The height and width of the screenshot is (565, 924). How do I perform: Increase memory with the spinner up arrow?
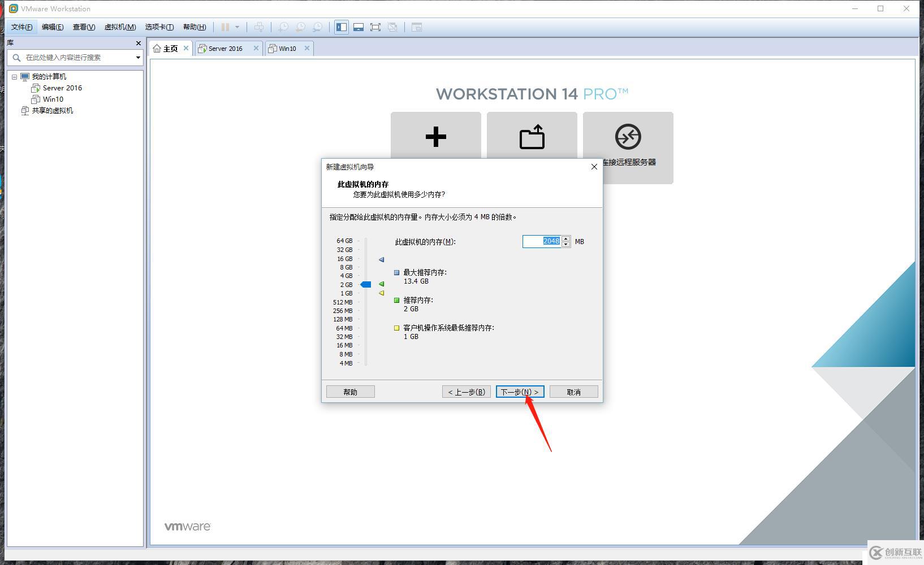[x=566, y=238]
